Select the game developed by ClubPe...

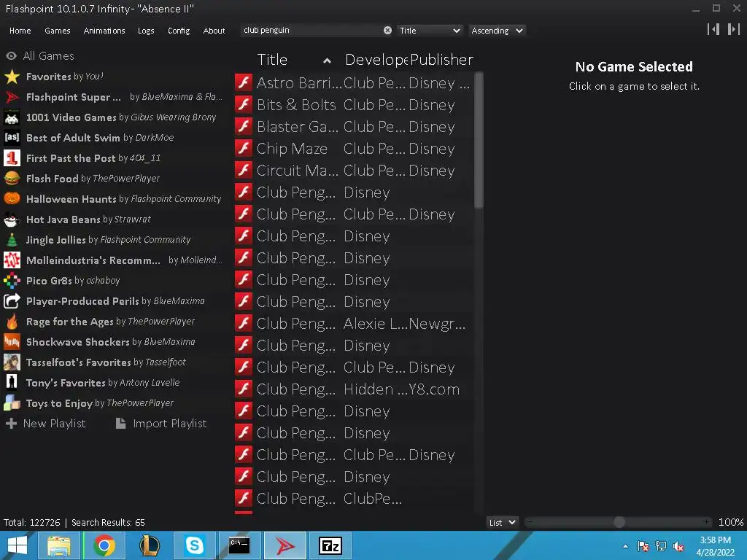click(354, 499)
